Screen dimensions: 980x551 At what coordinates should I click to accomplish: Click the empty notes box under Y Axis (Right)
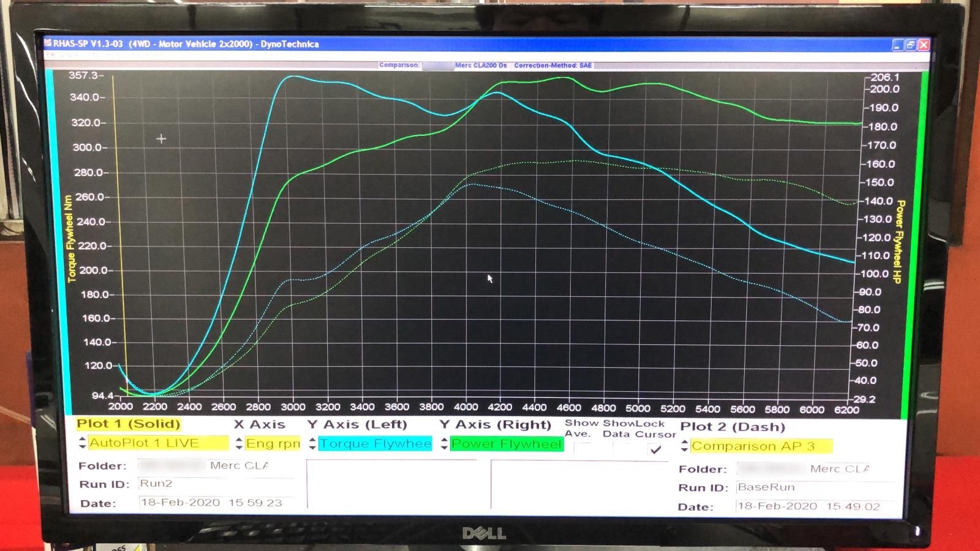coord(579,485)
